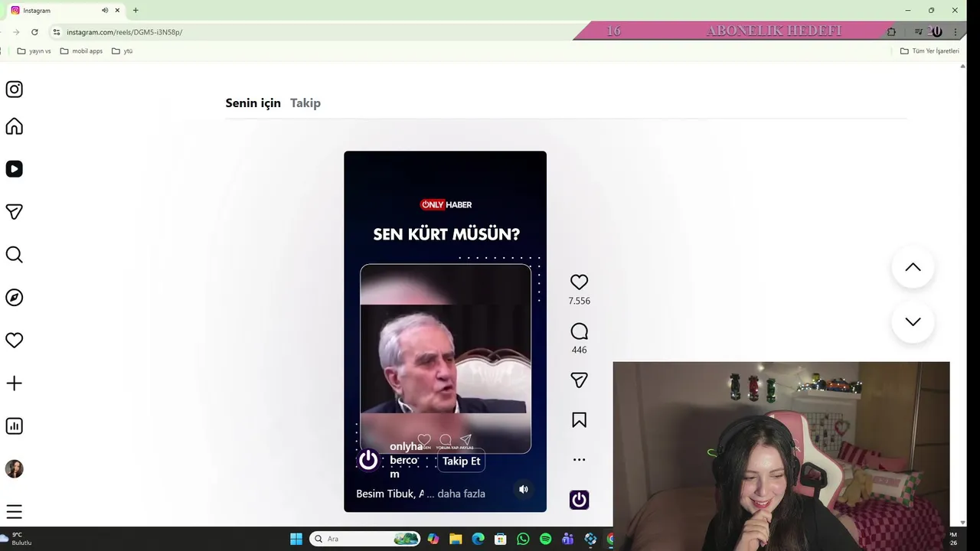Screen dimensions: 980x551
Task: Open Search from the sidebar
Action: [x=14, y=255]
